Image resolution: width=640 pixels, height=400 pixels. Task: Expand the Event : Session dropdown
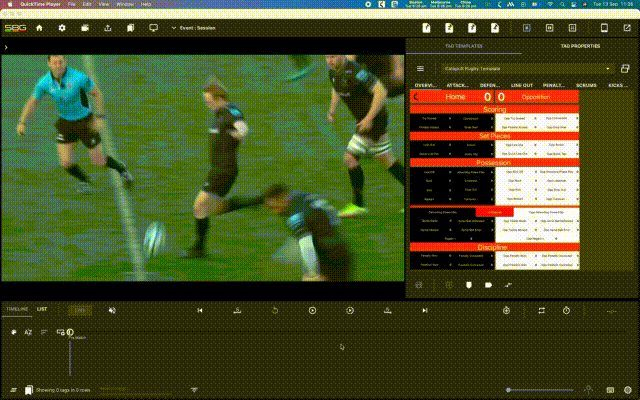coord(193,28)
